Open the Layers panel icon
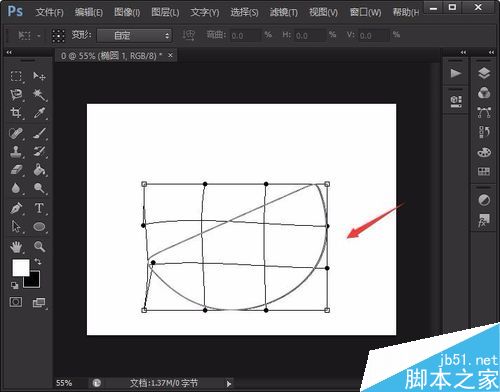The image size is (500, 392). 484,73
